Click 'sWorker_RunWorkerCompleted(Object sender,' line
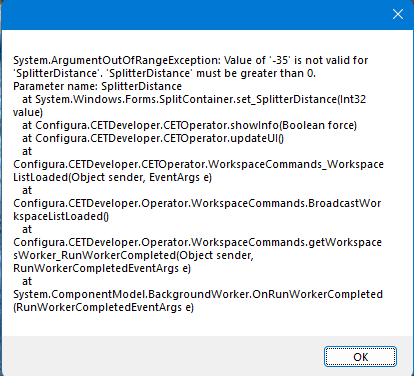 point(133,255)
